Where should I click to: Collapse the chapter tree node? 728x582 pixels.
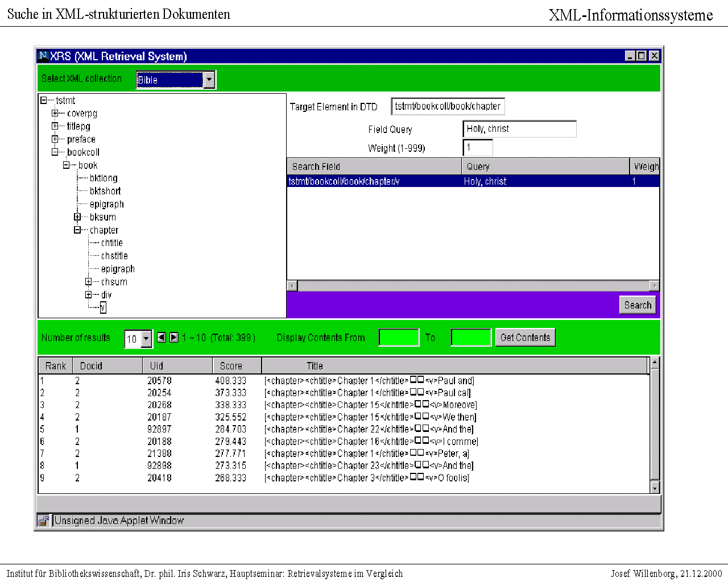77,230
